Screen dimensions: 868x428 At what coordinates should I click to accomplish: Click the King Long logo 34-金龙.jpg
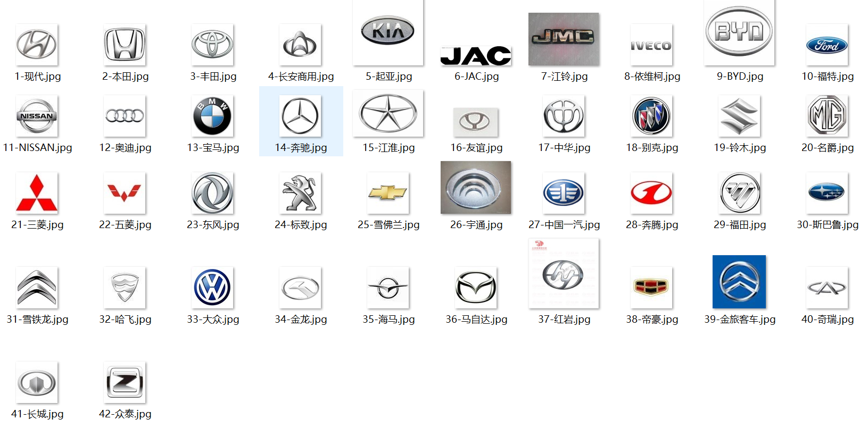(x=300, y=288)
